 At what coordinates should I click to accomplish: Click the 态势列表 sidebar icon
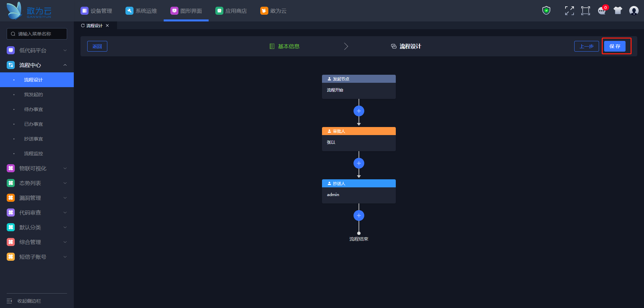[11, 183]
